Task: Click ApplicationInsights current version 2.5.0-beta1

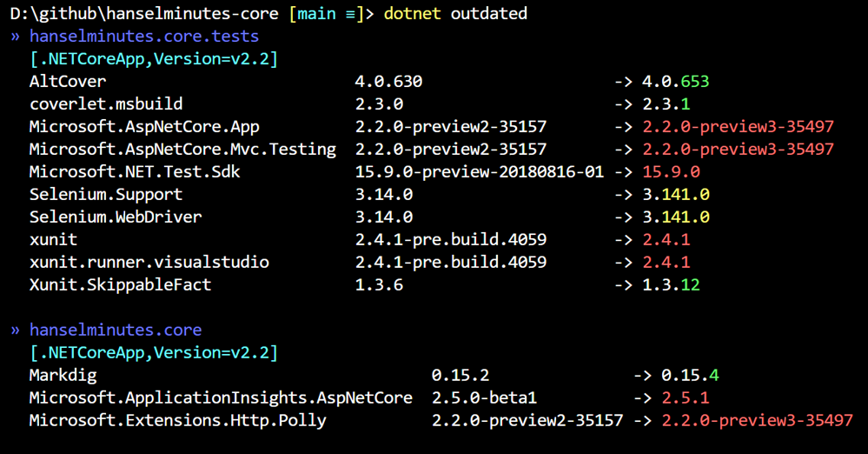Action: [x=484, y=398]
